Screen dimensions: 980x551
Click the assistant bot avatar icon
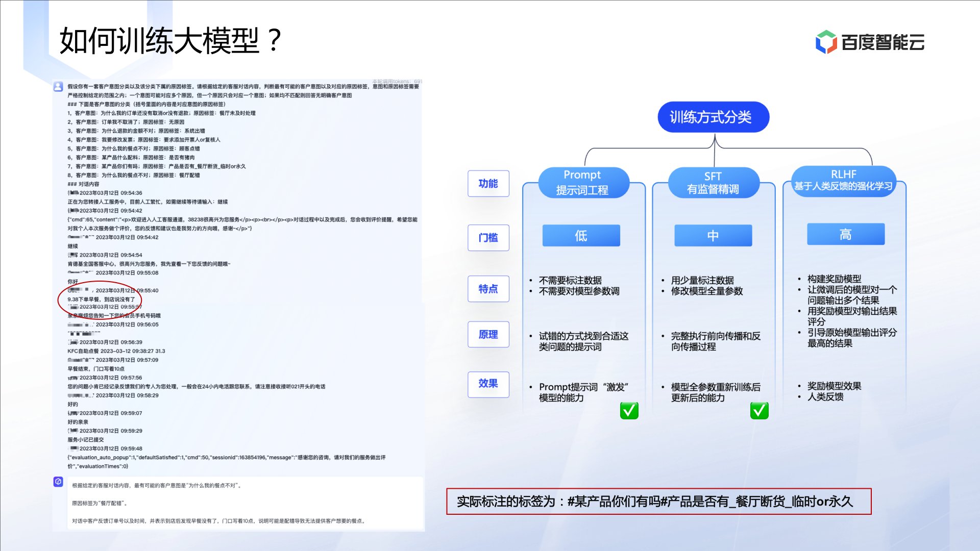coord(58,481)
